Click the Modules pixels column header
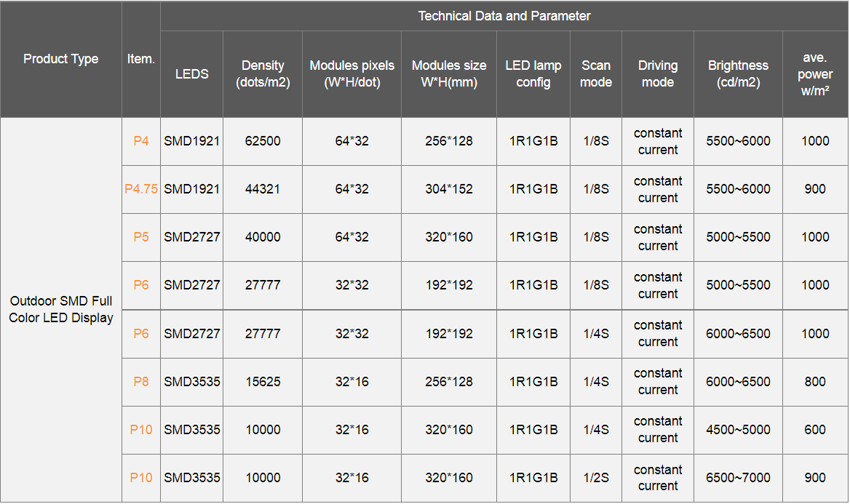 [x=352, y=74]
